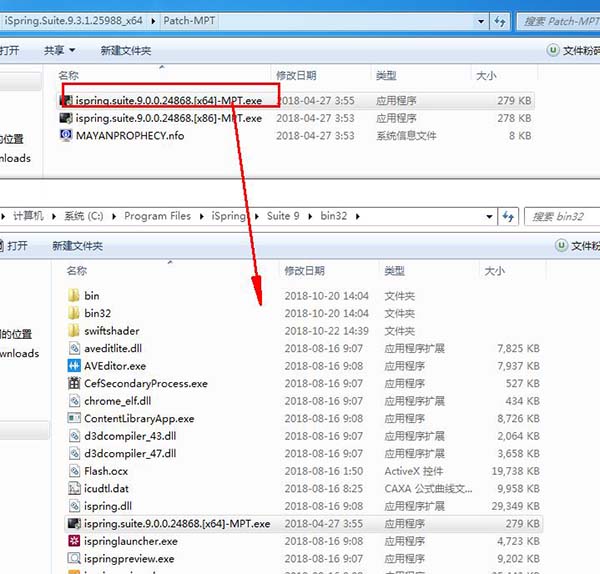The image size is (600, 574).
Task: Open the swiftshader folder icon
Action: point(74,331)
